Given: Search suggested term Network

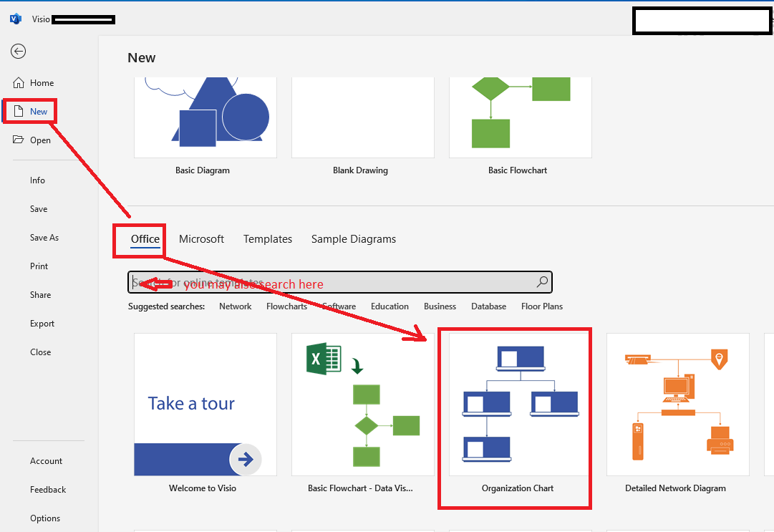Looking at the screenshot, I should pos(236,306).
